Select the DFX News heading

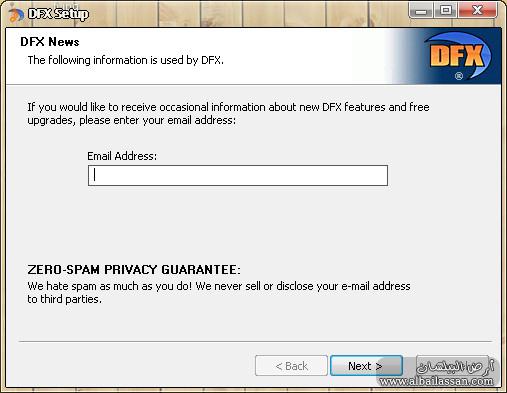[50, 42]
